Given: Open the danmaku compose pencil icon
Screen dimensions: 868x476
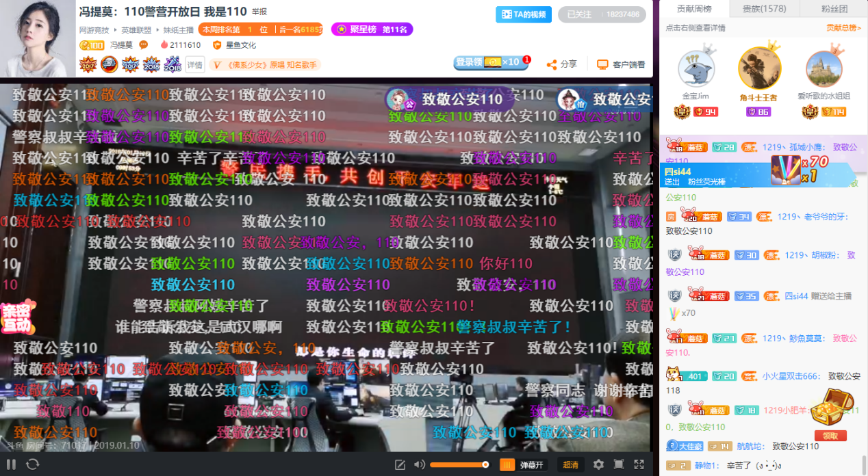Looking at the screenshot, I should coord(400,465).
